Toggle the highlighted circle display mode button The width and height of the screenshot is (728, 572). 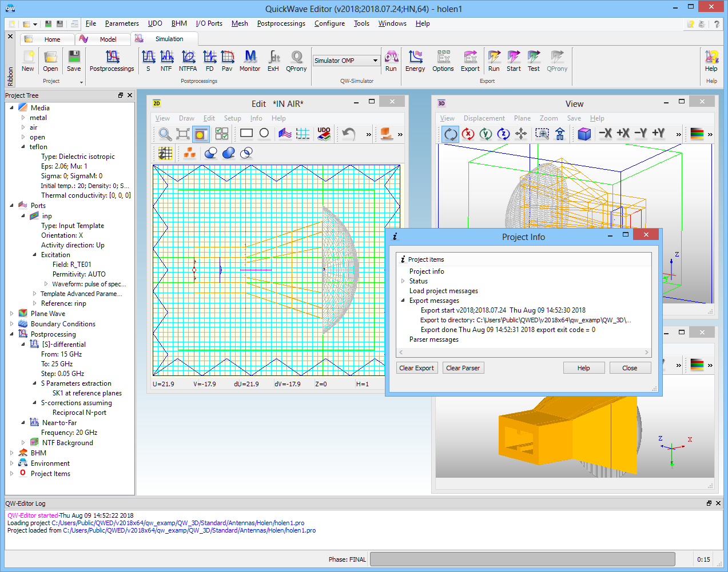pyautogui.click(x=201, y=134)
